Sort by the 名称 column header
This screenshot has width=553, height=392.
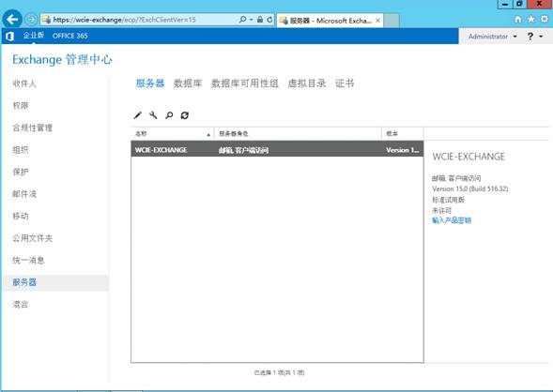[x=173, y=134]
